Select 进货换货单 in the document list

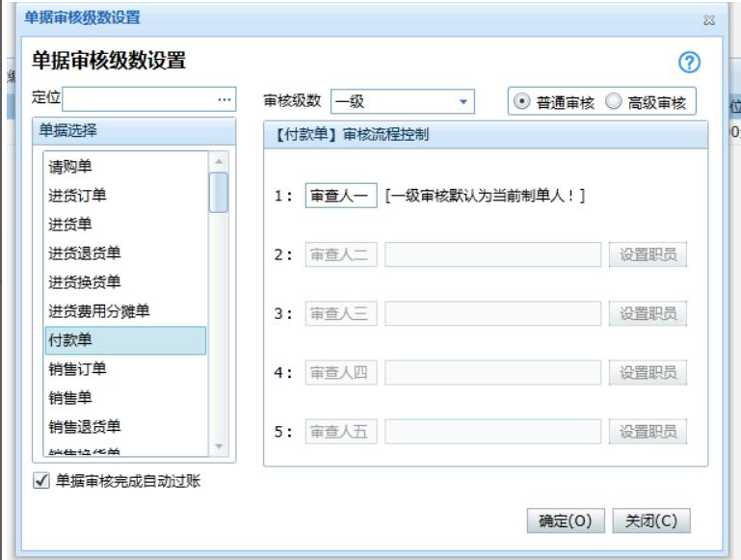tap(125, 282)
